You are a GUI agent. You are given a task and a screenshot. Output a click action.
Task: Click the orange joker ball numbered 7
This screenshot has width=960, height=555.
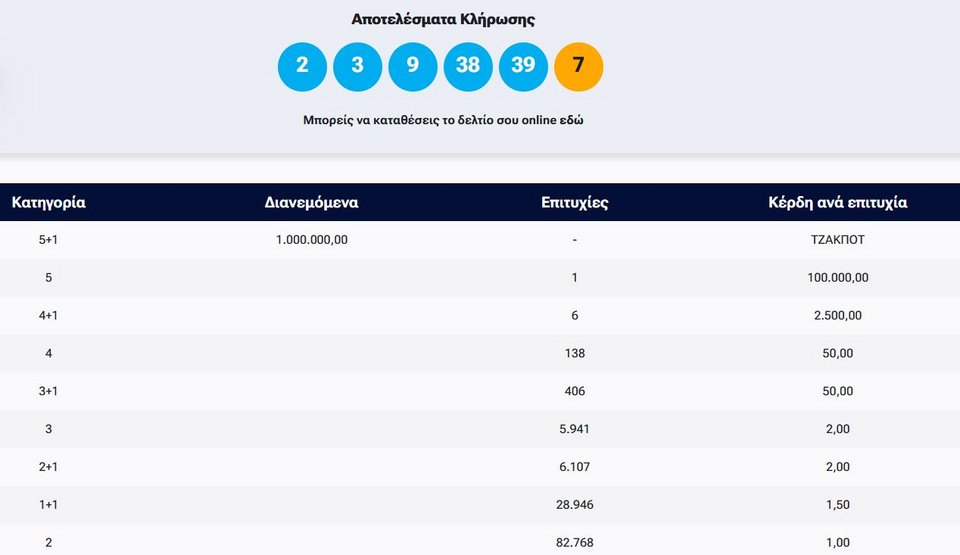pos(578,66)
